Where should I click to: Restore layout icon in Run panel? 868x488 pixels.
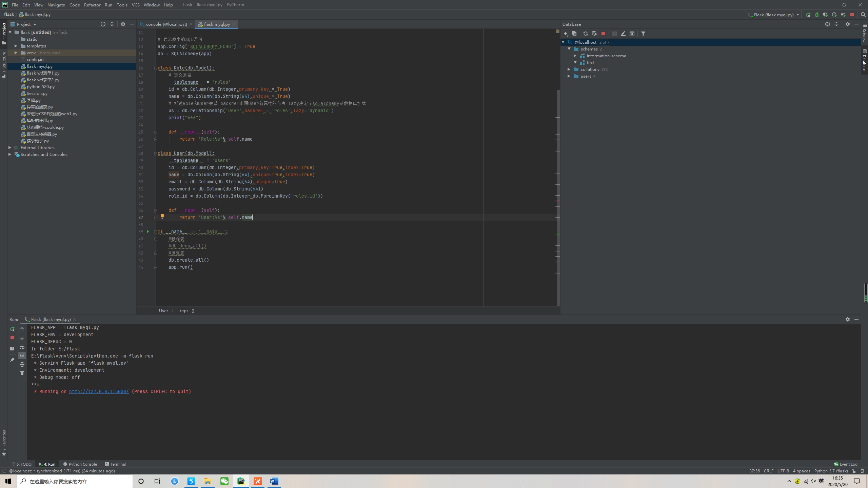pos(12,348)
